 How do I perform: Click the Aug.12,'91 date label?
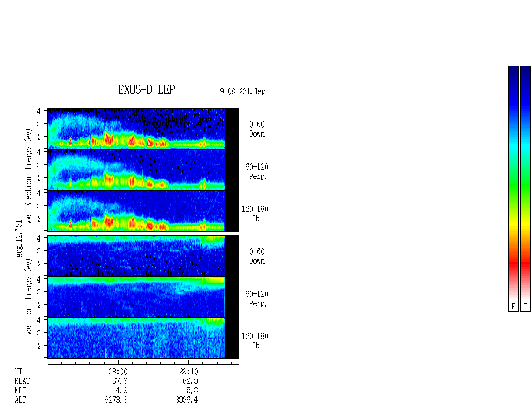pos(19,239)
